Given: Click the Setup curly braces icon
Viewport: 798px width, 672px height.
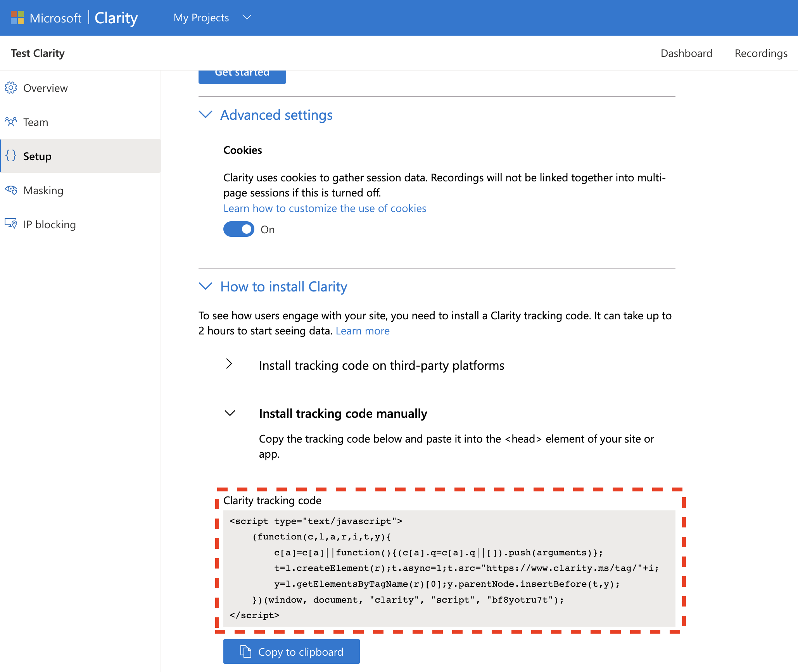Looking at the screenshot, I should 11,156.
